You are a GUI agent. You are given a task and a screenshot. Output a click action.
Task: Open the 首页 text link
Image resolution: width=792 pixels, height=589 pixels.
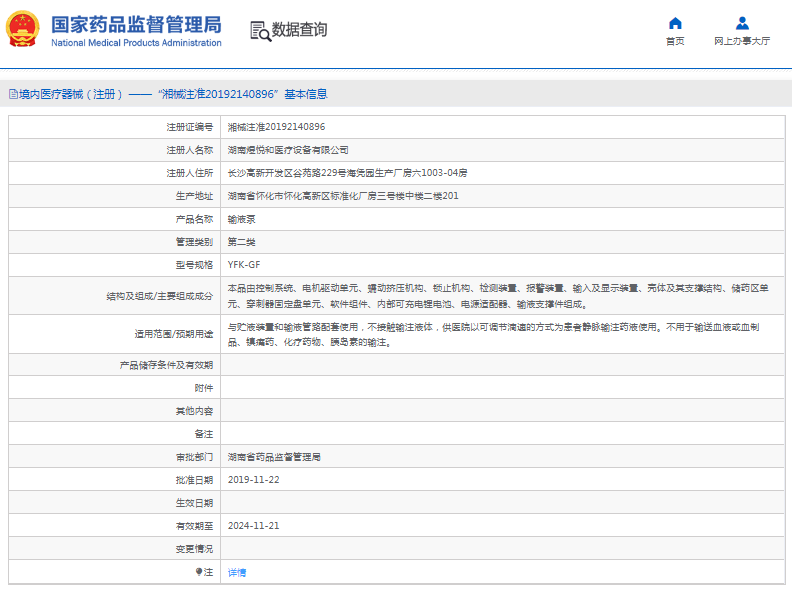[x=675, y=42]
